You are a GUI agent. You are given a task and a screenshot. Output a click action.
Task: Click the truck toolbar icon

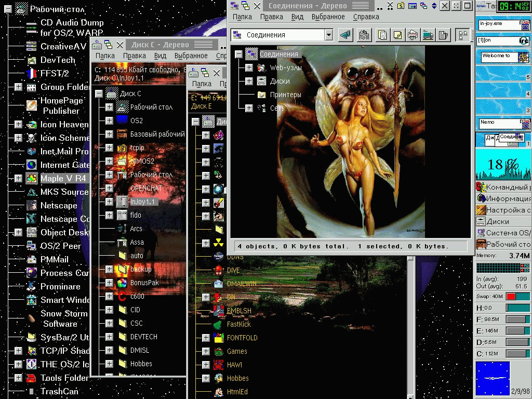428,35
